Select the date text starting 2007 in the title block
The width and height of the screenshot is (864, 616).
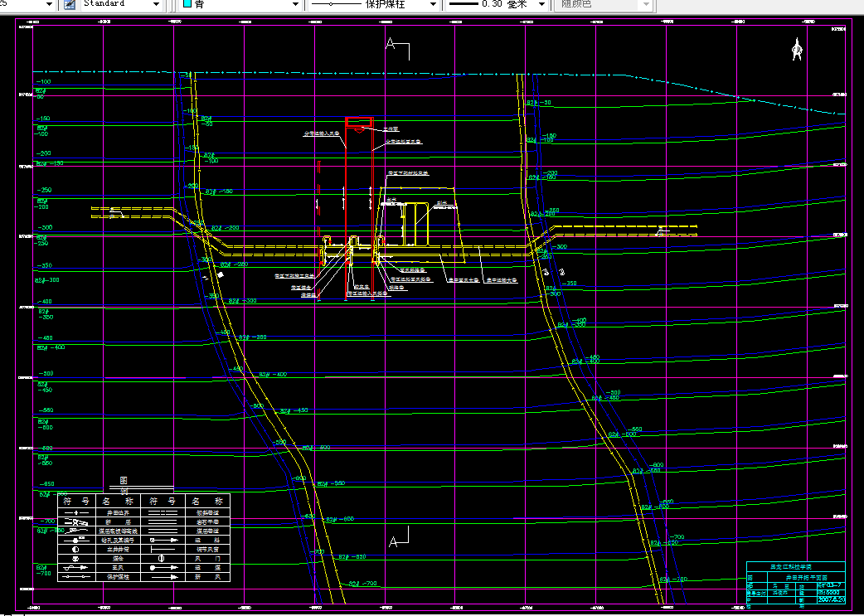point(831,600)
